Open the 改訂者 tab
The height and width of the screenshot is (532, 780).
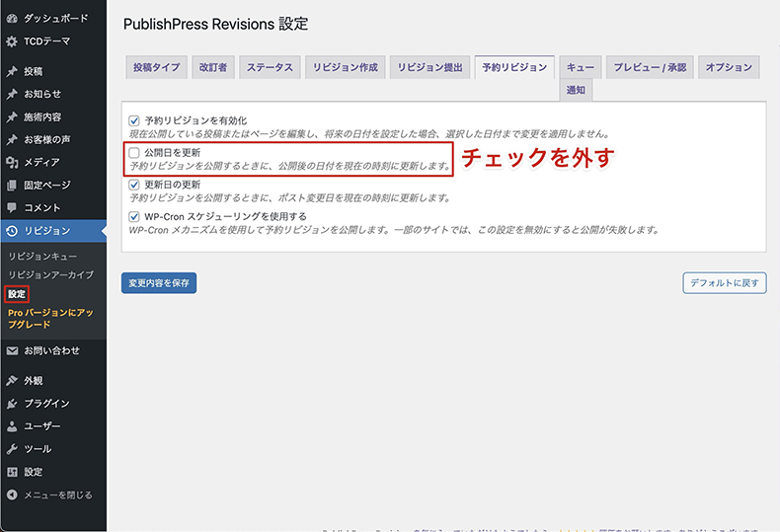213,67
